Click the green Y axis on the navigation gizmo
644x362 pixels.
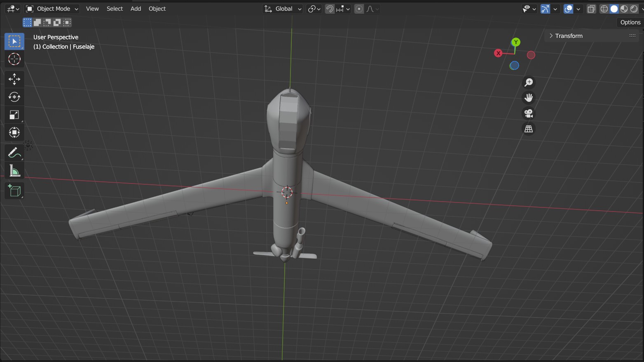[515, 42]
